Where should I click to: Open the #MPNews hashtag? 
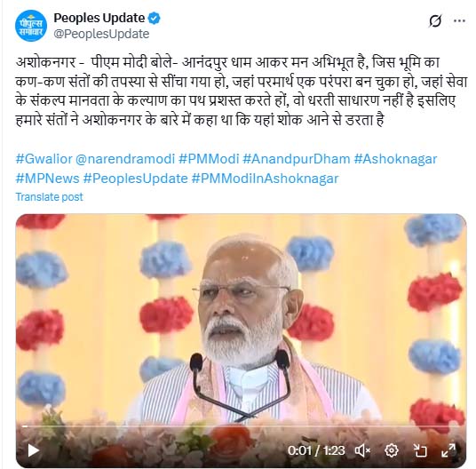[47, 179]
